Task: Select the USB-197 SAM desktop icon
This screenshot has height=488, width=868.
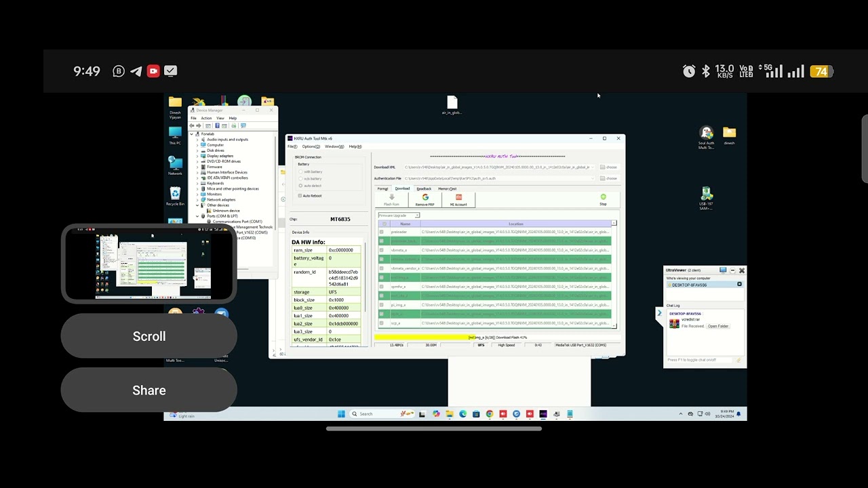Action: coord(706,198)
